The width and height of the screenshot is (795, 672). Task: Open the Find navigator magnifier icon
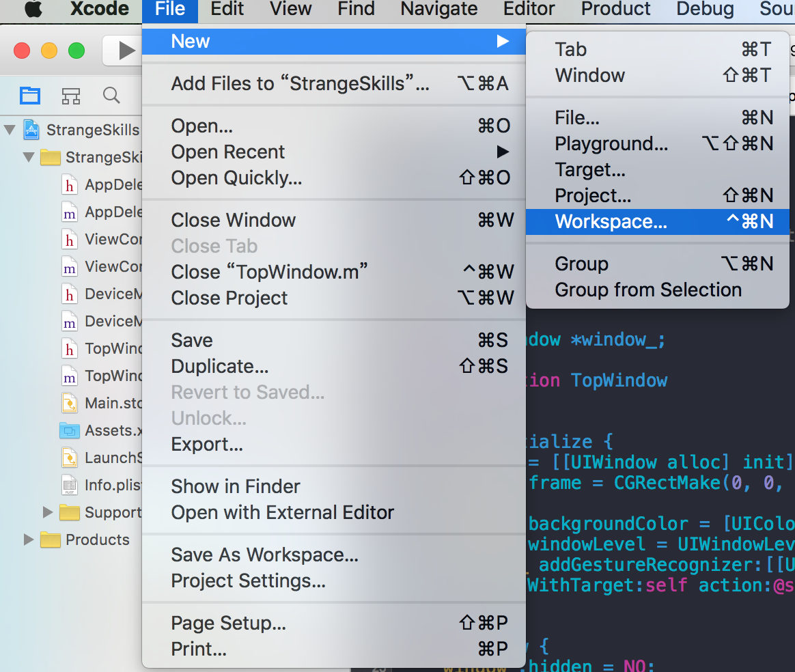(111, 96)
